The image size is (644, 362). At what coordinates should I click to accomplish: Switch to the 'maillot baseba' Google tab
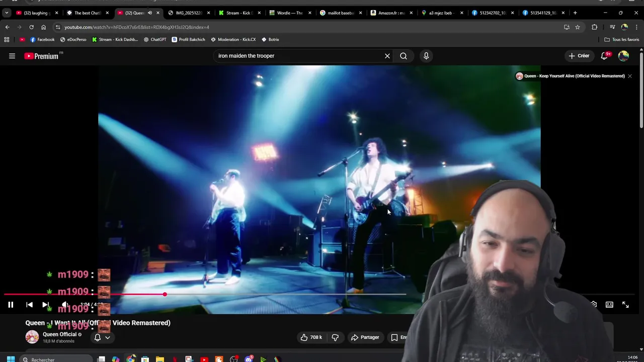340,13
